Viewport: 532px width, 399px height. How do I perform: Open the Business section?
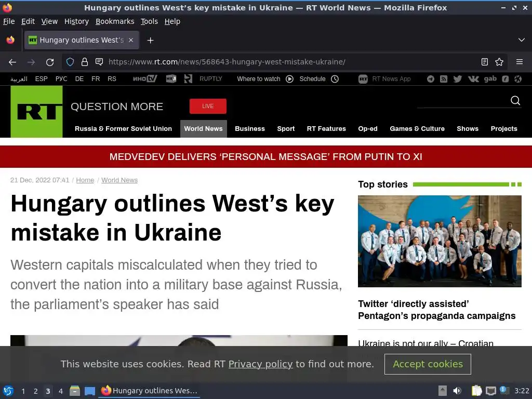click(250, 129)
